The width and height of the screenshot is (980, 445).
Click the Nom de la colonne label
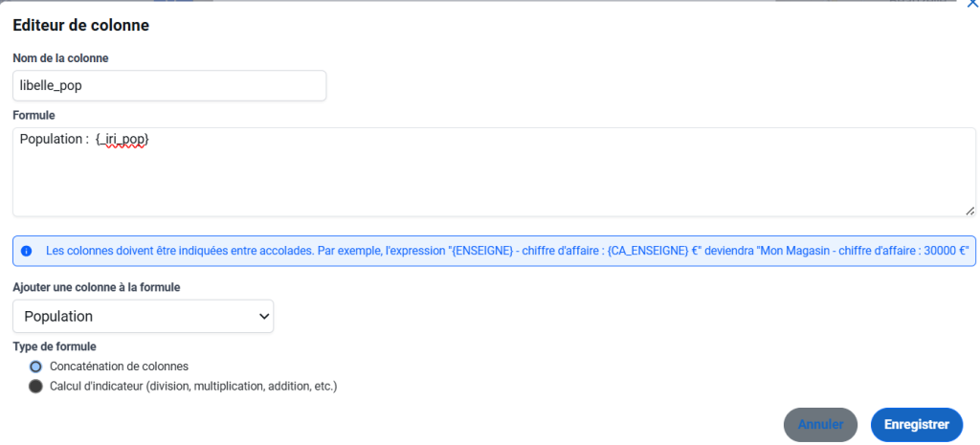[x=60, y=58]
